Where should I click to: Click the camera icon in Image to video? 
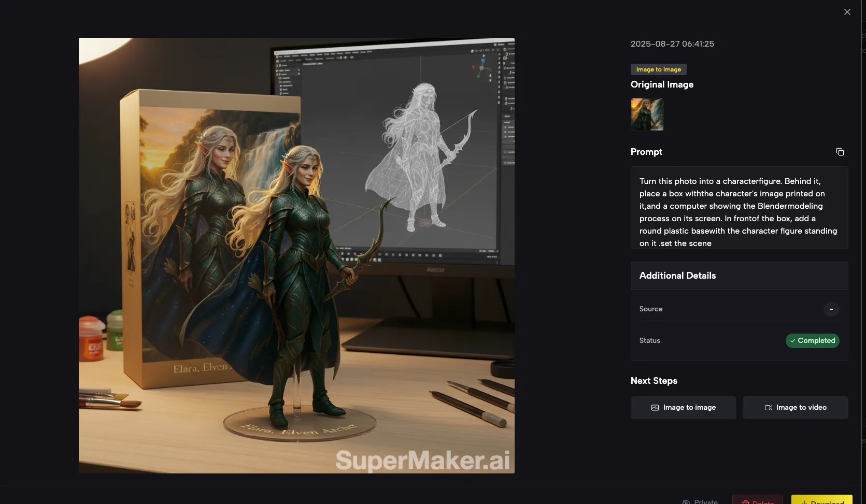point(769,408)
